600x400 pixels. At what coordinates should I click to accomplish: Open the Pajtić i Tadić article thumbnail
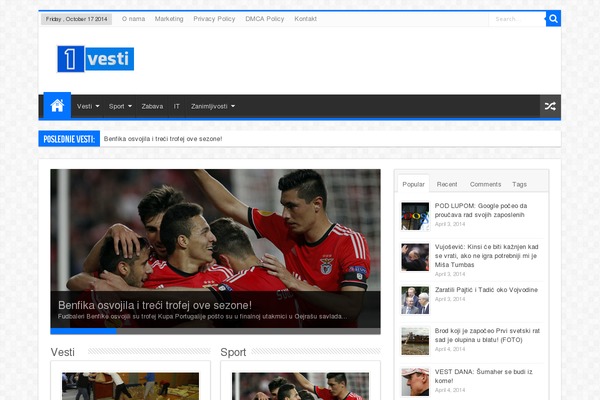(415, 300)
